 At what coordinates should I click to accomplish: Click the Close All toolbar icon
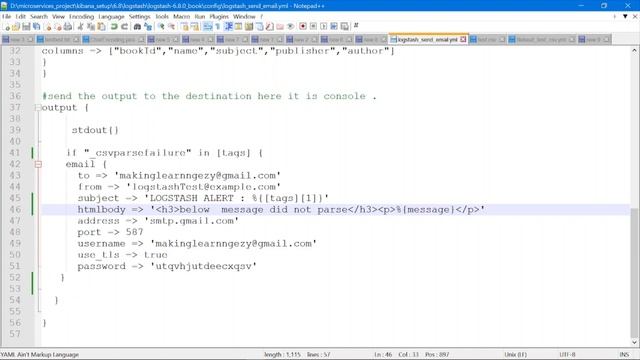click(x=58, y=27)
